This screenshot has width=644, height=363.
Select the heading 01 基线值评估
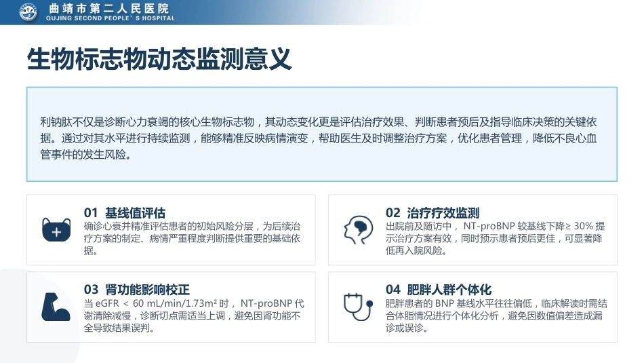click(125, 212)
